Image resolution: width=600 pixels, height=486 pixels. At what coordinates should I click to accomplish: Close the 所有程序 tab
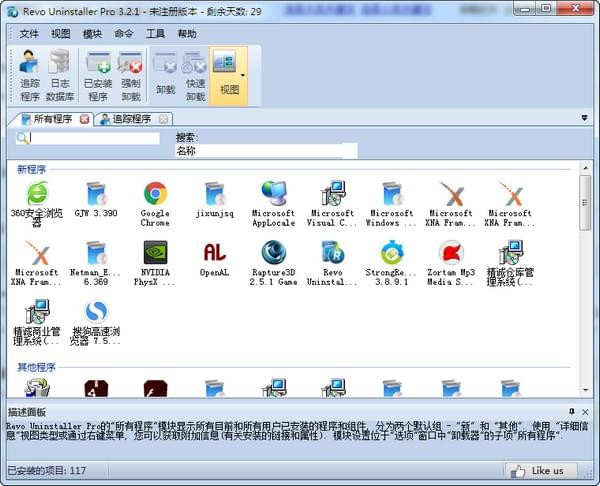point(85,119)
